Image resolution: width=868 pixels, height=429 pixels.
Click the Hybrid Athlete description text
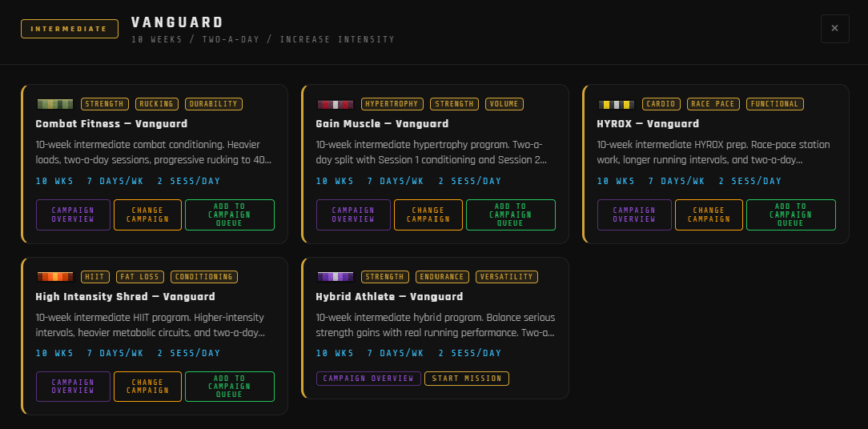coord(436,325)
